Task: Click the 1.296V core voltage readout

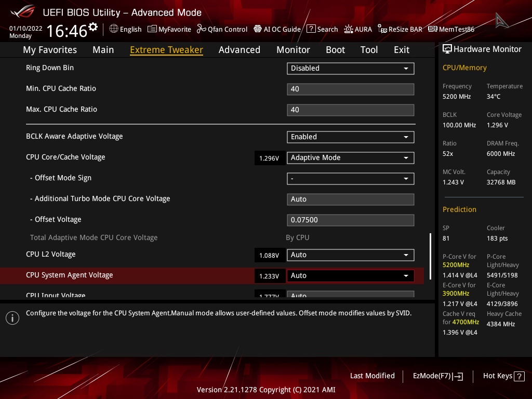Action: click(270, 158)
